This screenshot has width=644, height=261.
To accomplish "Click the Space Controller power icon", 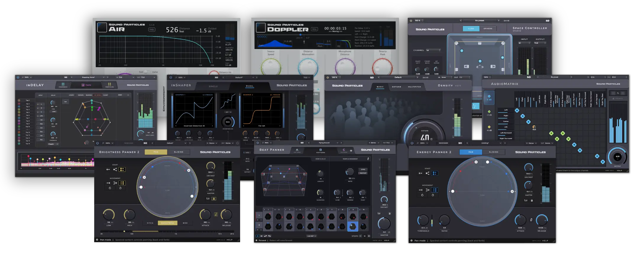I will tap(411, 21).
